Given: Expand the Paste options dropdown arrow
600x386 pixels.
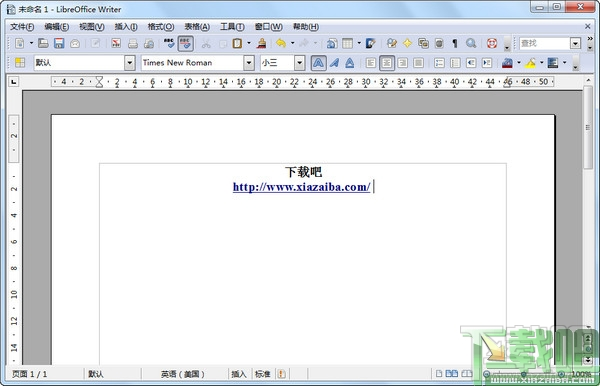Looking at the screenshot, I should click(x=249, y=43).
